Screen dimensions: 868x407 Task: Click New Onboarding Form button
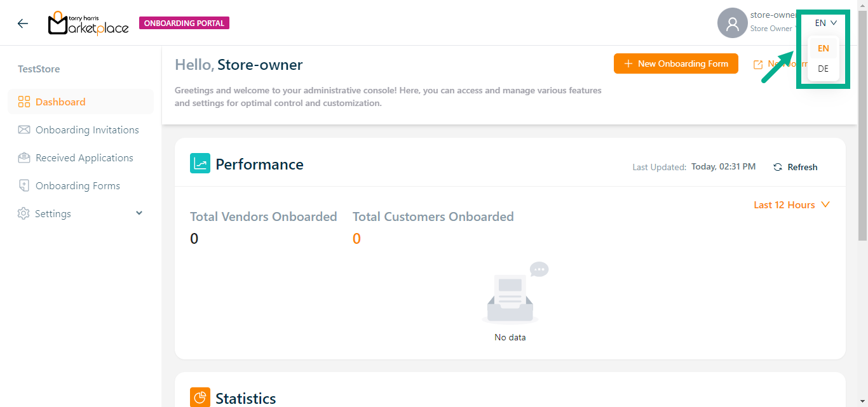pyautogui.click(x=675, y=63)
